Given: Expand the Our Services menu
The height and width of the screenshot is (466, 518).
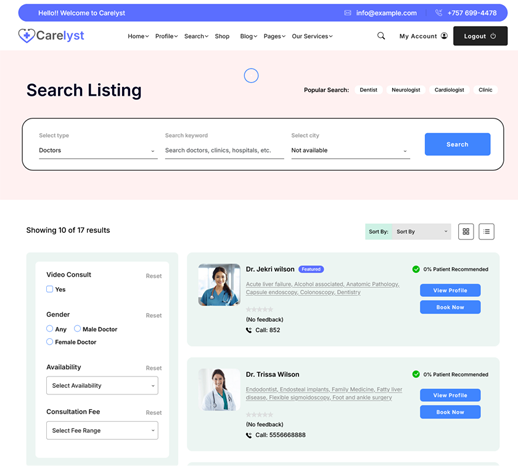Looking at the screenshot, I should [x=312, y=36].
